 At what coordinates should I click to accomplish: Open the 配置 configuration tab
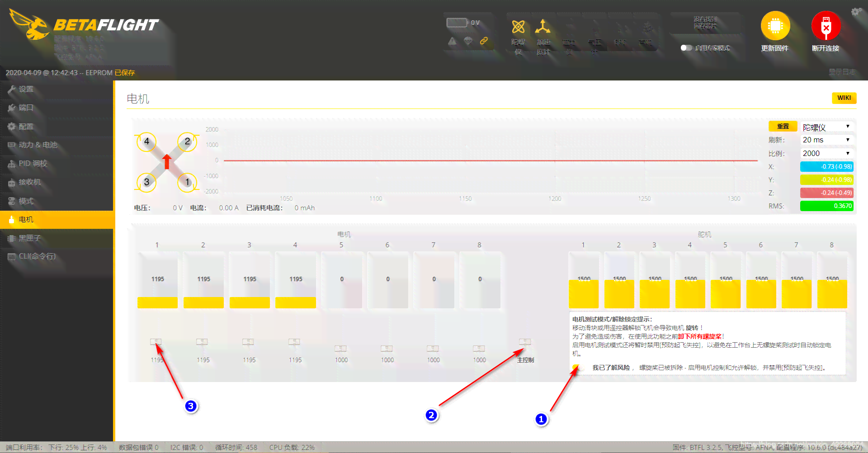[57, 126]
